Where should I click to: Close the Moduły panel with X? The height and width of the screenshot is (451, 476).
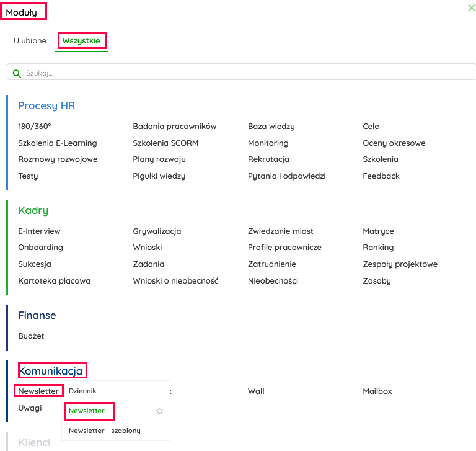click(471, 8)
